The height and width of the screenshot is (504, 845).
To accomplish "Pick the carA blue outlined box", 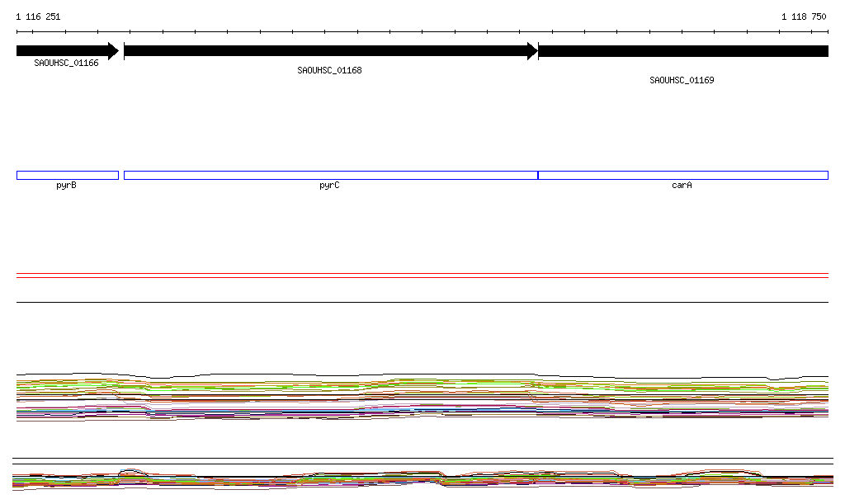I will (x=682, y=175).
